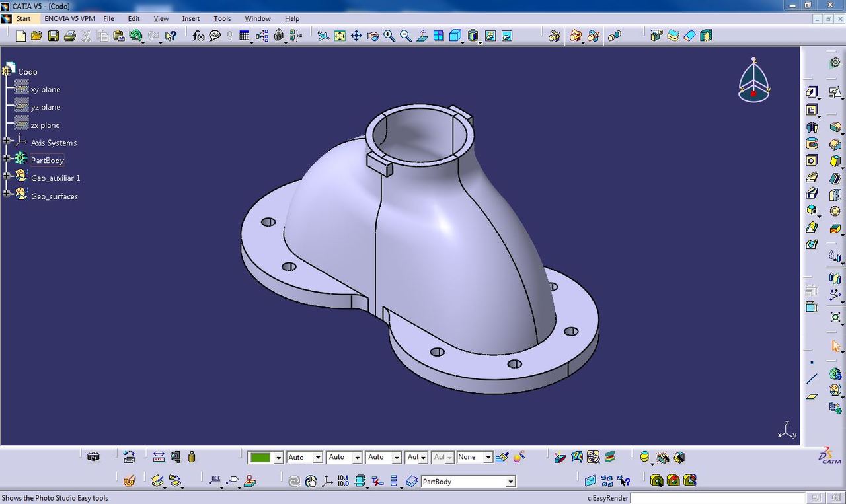Toggle the Manual Update mode hand icon

tap(311, 481)
